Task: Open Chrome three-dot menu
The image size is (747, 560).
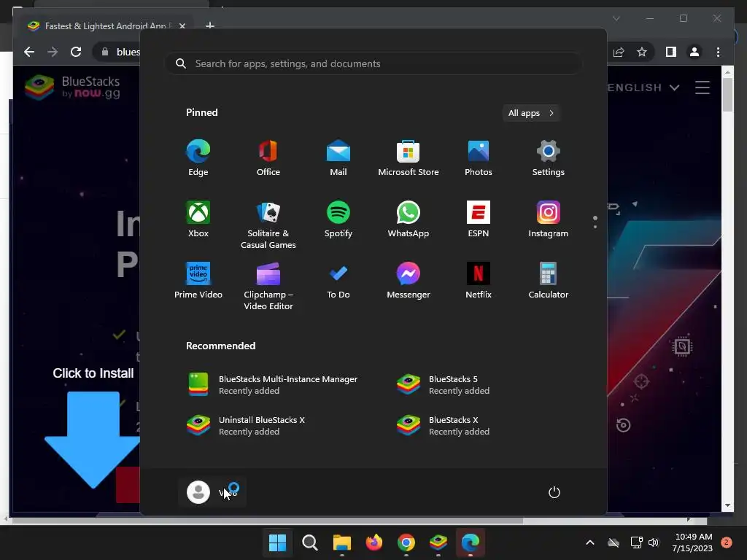Action: click(718, 52)
